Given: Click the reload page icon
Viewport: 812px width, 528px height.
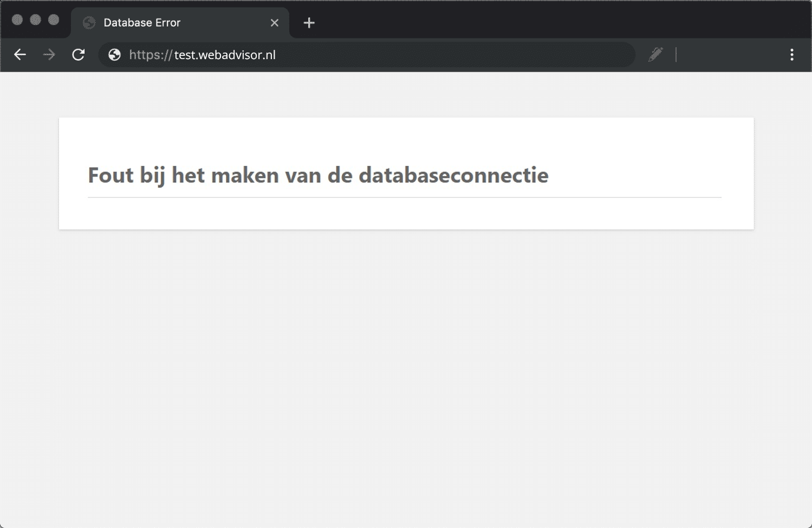Looking at the screenshot, I should (x=78, y=55).
